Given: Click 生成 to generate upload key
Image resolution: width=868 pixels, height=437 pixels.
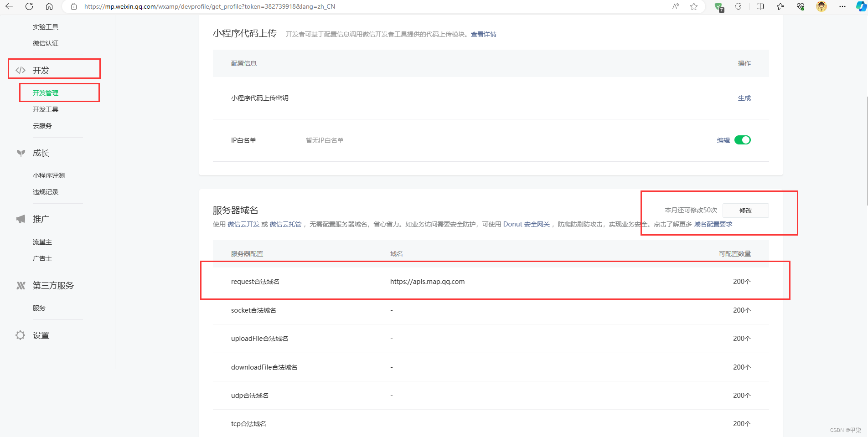Looking at the screenshot, I should point(744,98).
